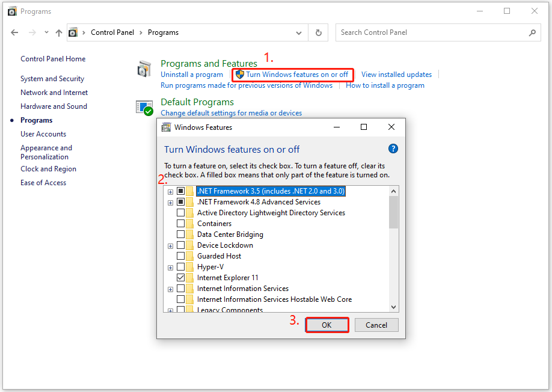Select Control Panel in the breadcrumb
Screen dimensions: 552x392
click(x=112, y=32)
